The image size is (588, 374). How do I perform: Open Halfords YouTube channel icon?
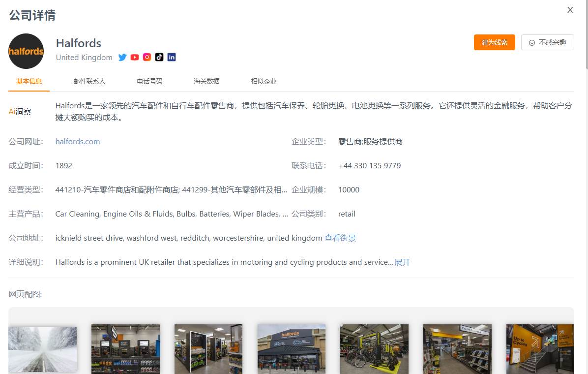coord(135,57)
